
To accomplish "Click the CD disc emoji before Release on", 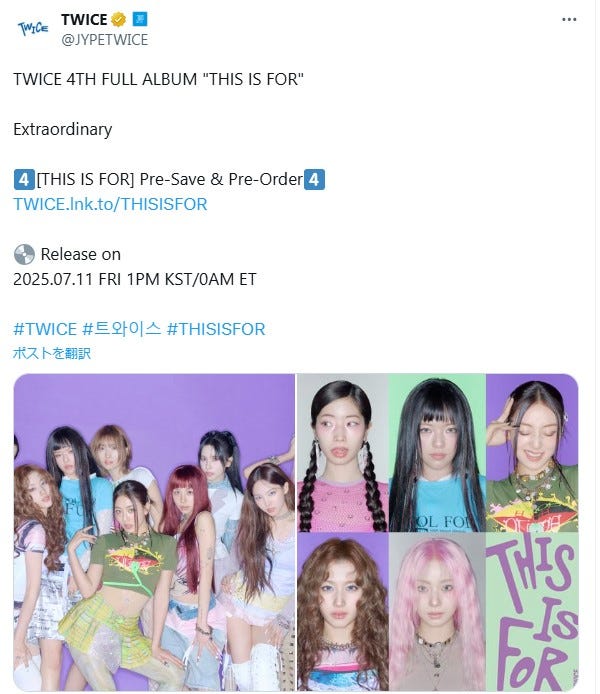I will (x=24, y=254).
